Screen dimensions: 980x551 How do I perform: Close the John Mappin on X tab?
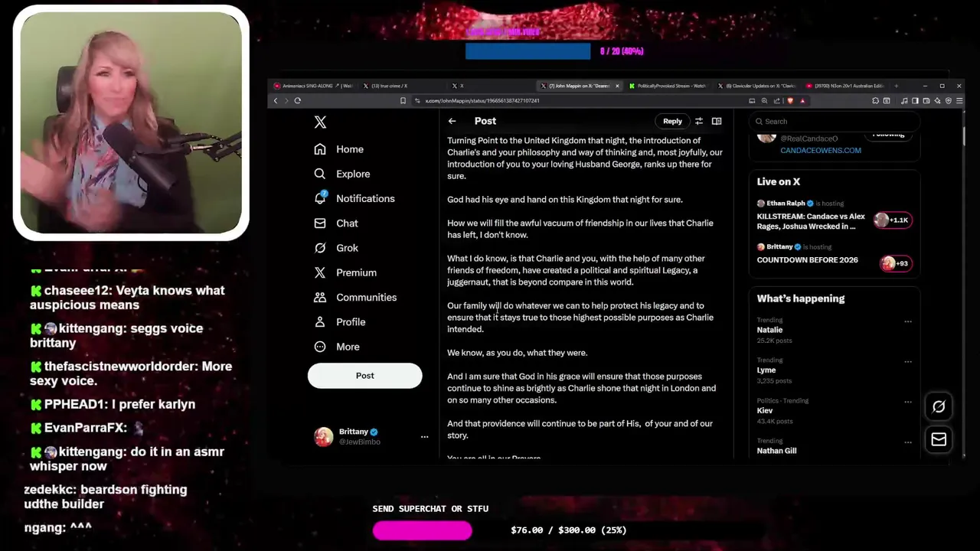(x=617, y=86)
